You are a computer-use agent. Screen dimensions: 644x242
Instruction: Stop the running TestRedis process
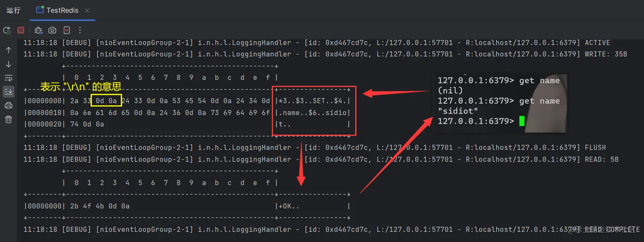click(x=20, y=30)
